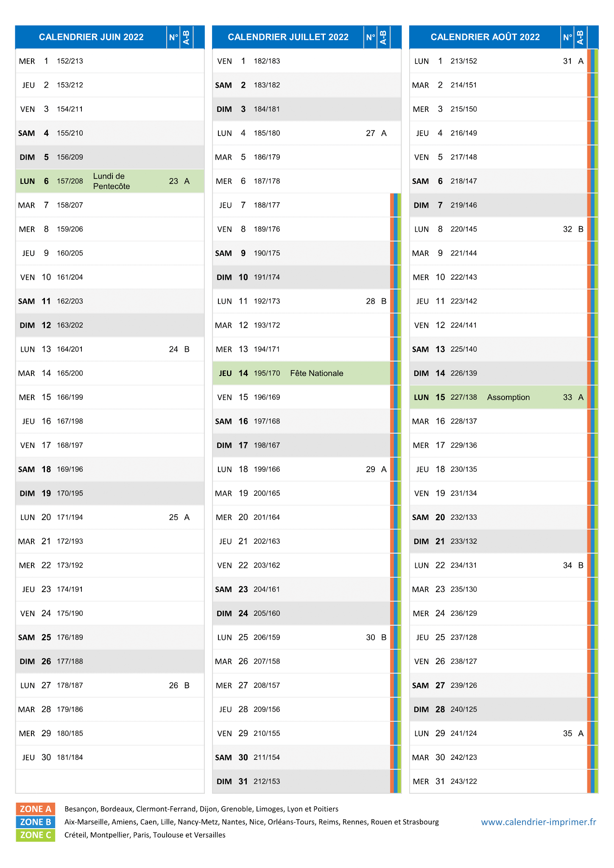Click the CALENDRIER AOÛT 2022 header
Image resolution: width=614 pixels, height=868 pixels.
[x=485, y=37]
